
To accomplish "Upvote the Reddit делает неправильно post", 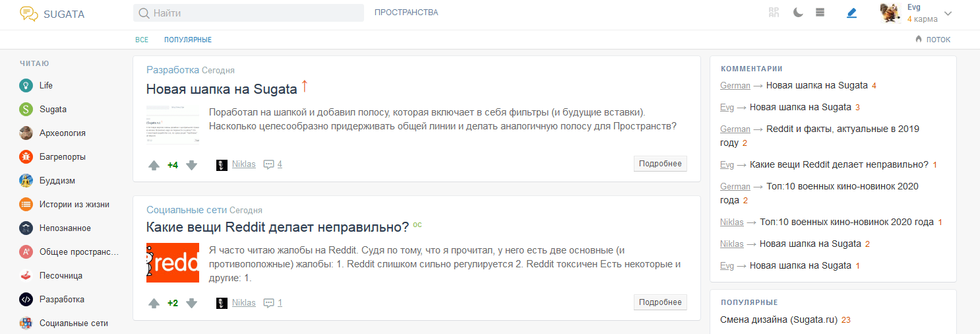I will (x=154, y=304).
